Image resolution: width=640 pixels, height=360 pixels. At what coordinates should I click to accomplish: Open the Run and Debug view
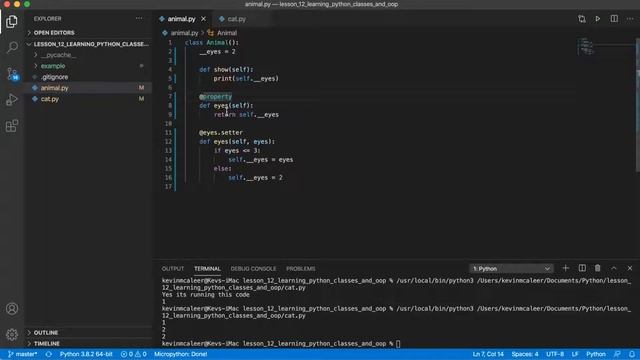tap(12, 100)
